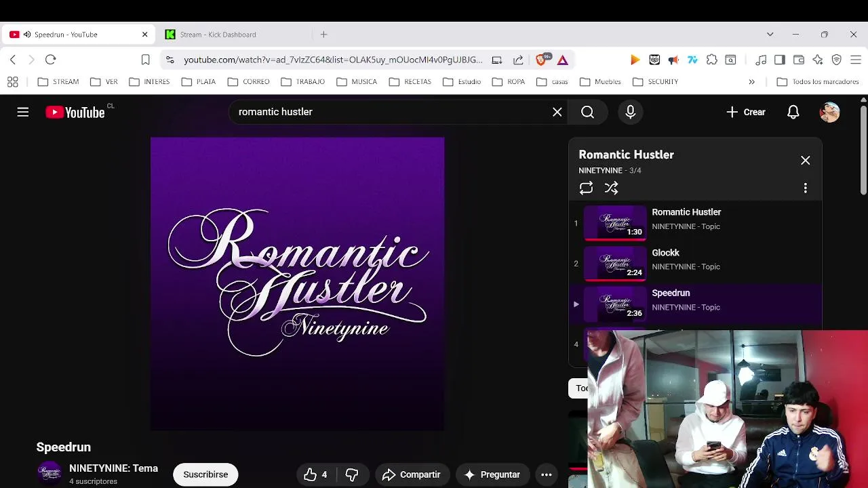Clear the search query with X
Screen dimensions: 868x488
point(557,112)
